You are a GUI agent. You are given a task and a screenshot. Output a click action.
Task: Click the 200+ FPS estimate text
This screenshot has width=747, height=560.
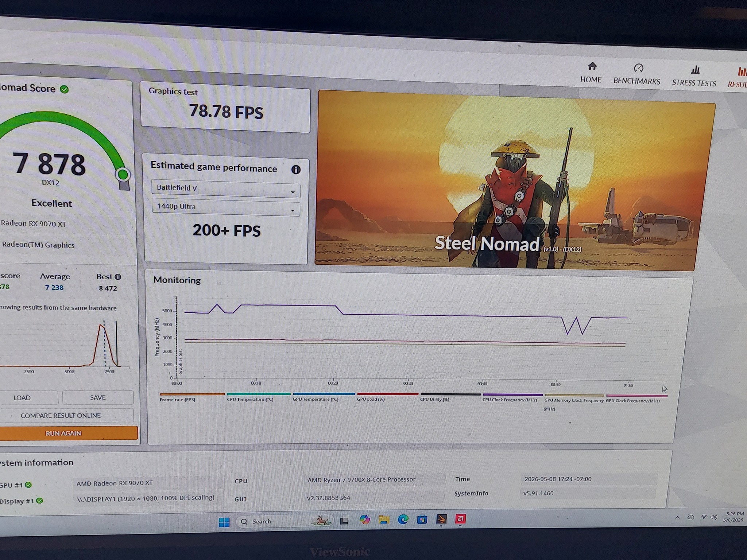(x=227, y=230)
